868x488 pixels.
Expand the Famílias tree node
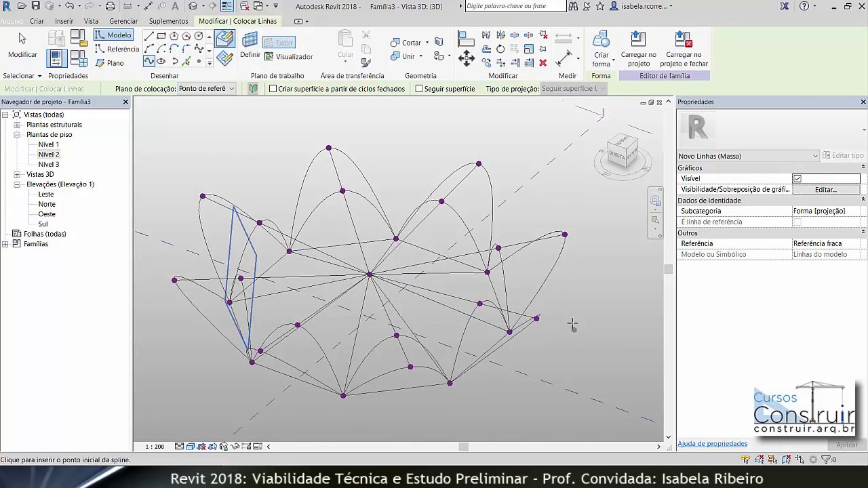point(5,244)
